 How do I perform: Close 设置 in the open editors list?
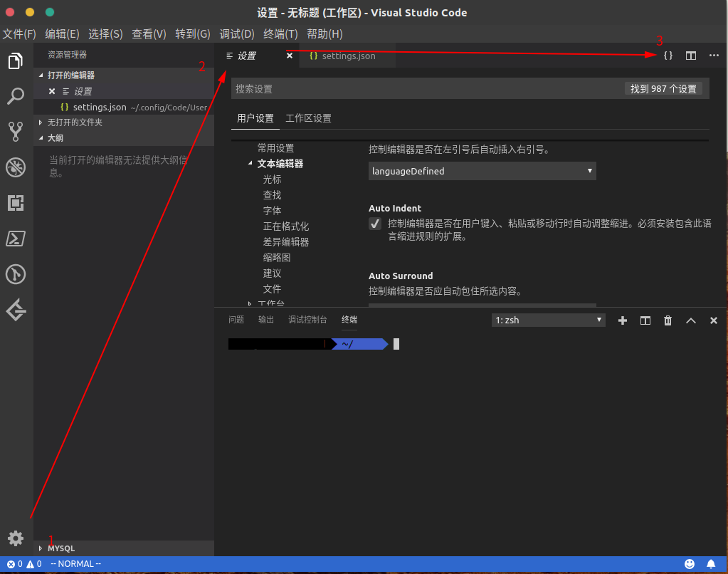(x=52, y=92)
